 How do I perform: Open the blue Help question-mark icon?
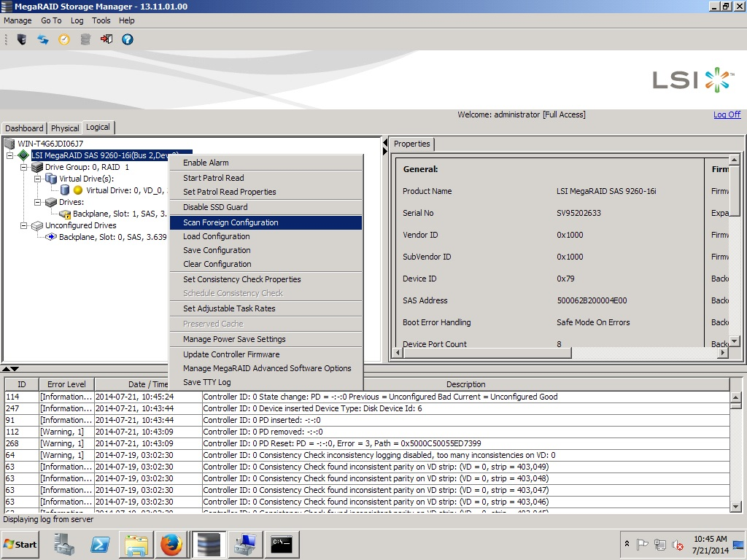pyautogui.click(x=127, y=39)
